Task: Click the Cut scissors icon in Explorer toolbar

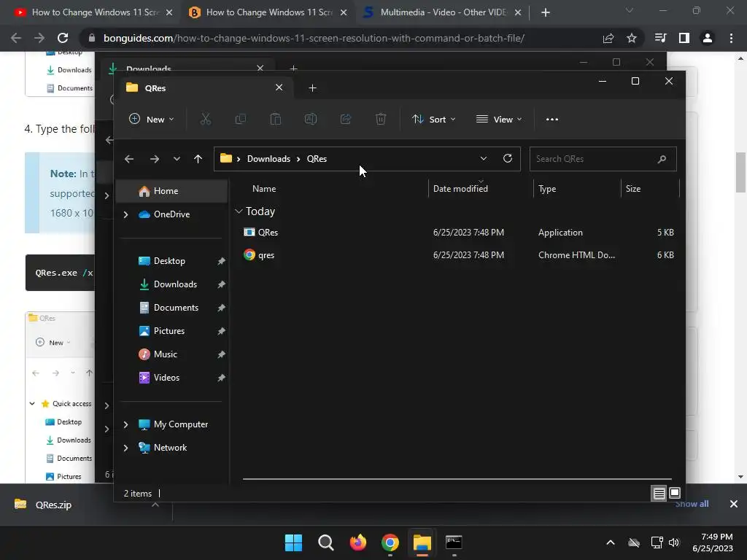Action: [x=205, y=119]
